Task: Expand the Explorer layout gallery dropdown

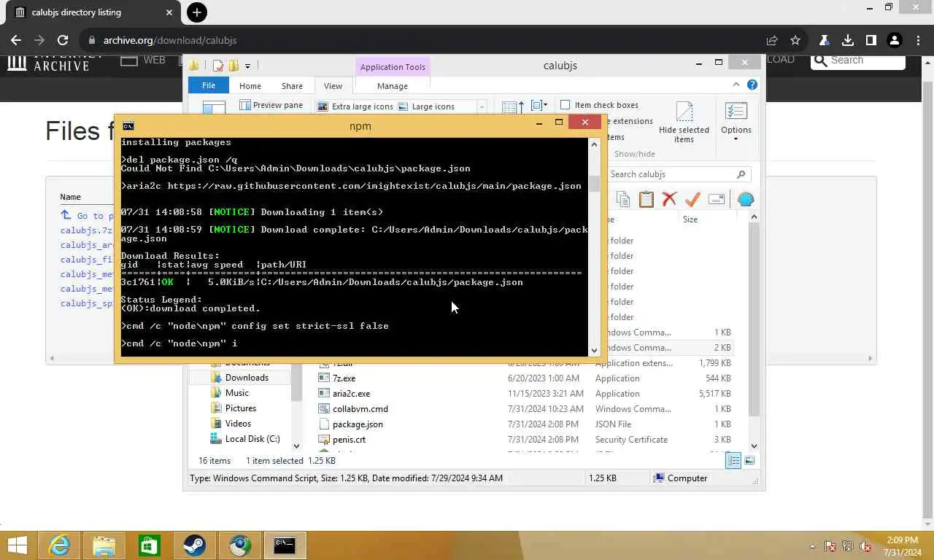Action: click(482, 106)
